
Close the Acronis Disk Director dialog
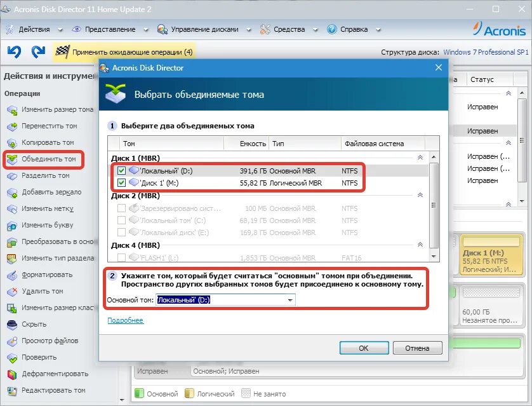(438, 67)
